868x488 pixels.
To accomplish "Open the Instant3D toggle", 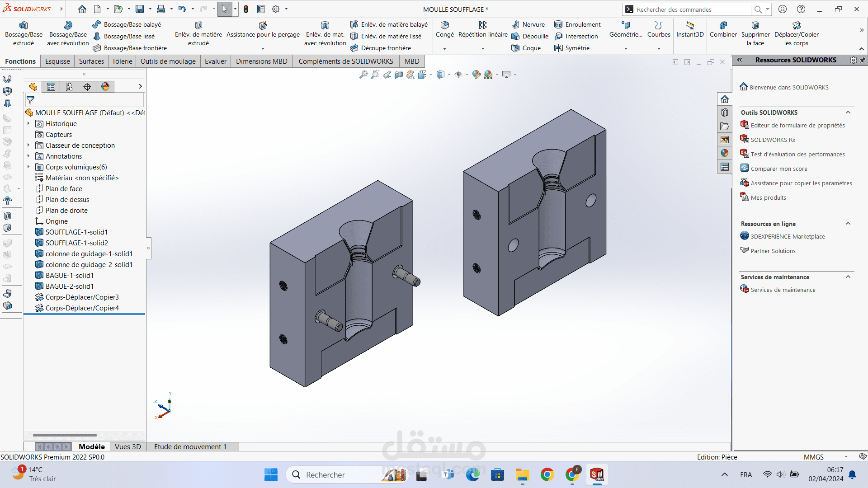I will click(x=690, y=29).
